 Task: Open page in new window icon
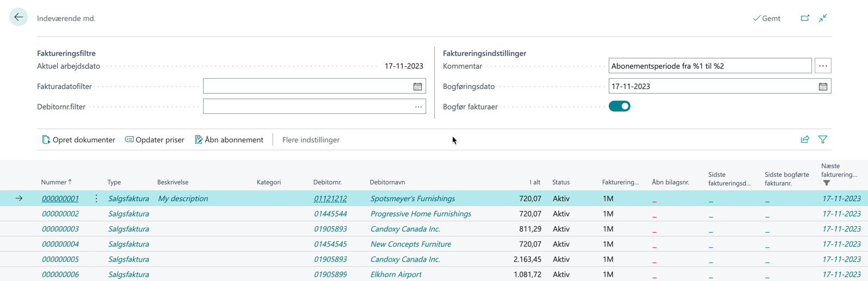pyautogui.click(x=805, y=18)
